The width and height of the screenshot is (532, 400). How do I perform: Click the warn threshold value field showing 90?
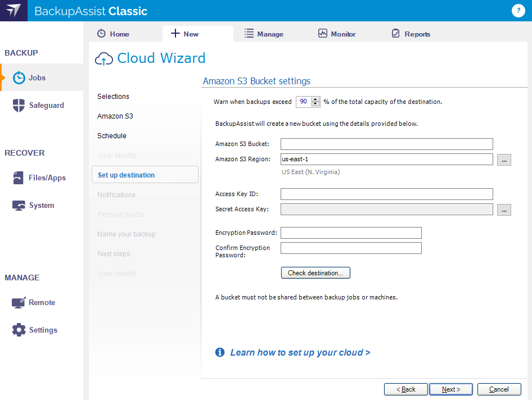(x=304, y=101)
